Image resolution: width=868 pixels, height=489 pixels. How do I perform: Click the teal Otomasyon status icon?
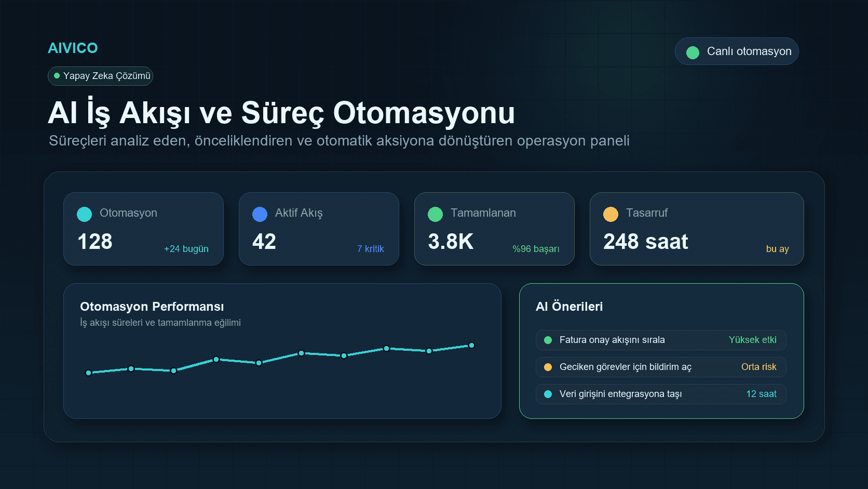(84, 214)
